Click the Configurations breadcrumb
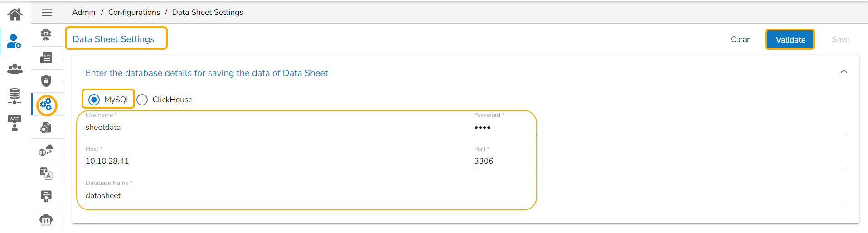This screenshot has height=233, width=868. coord(134,12)
